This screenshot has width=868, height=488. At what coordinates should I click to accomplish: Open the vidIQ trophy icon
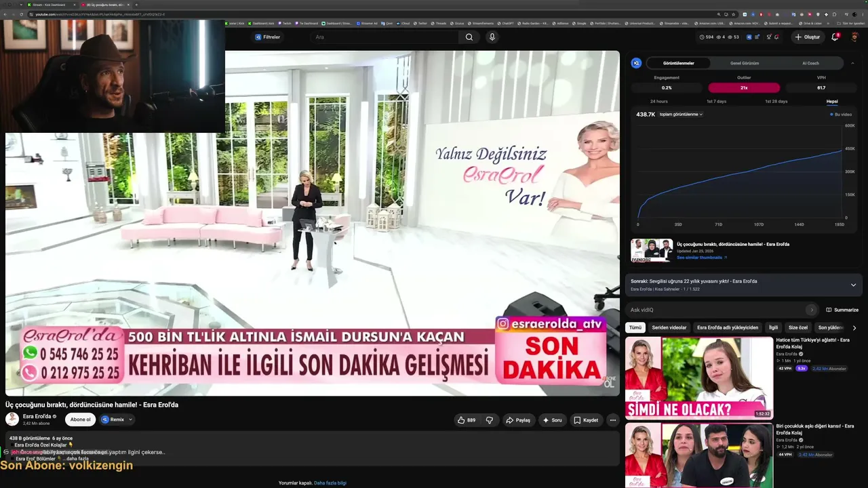768,37
